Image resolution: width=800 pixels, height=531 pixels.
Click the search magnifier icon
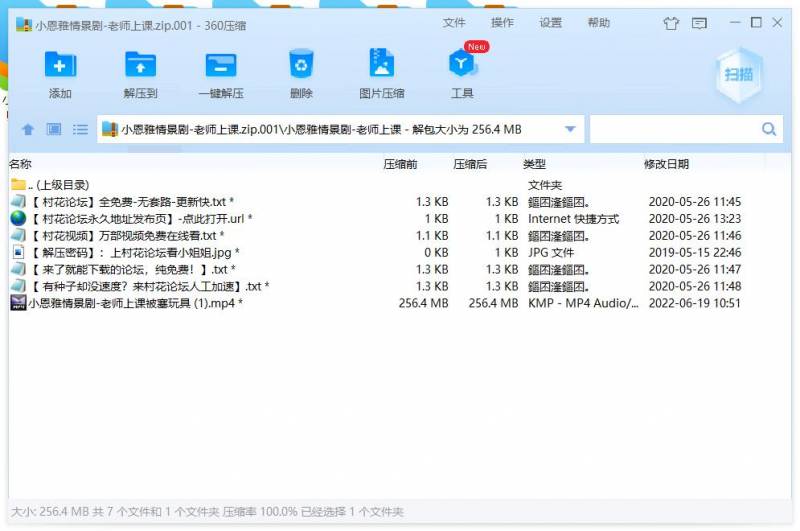click(769, 130)
